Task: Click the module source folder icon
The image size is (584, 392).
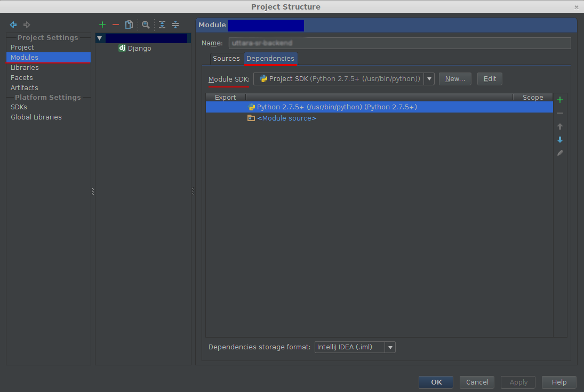Action: point(251,118)
